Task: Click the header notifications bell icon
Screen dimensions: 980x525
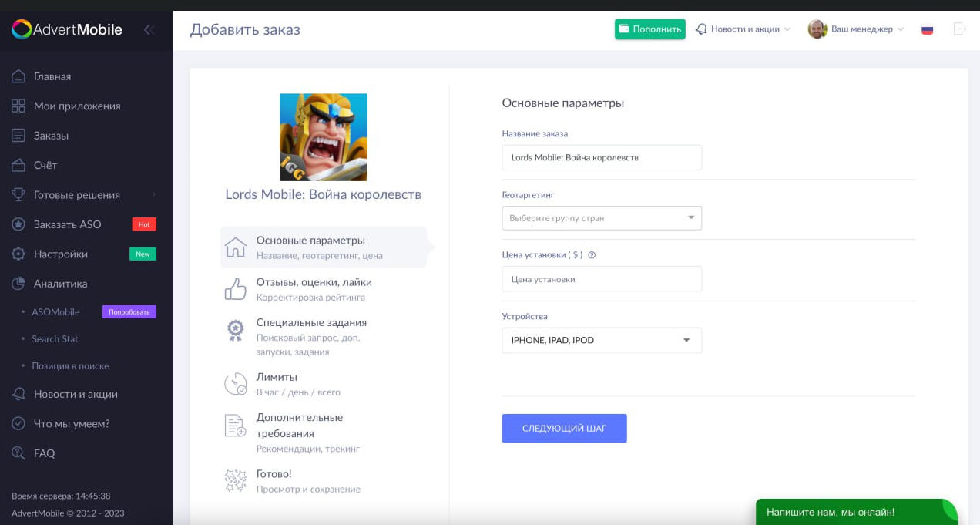Action: click(701, 29)
